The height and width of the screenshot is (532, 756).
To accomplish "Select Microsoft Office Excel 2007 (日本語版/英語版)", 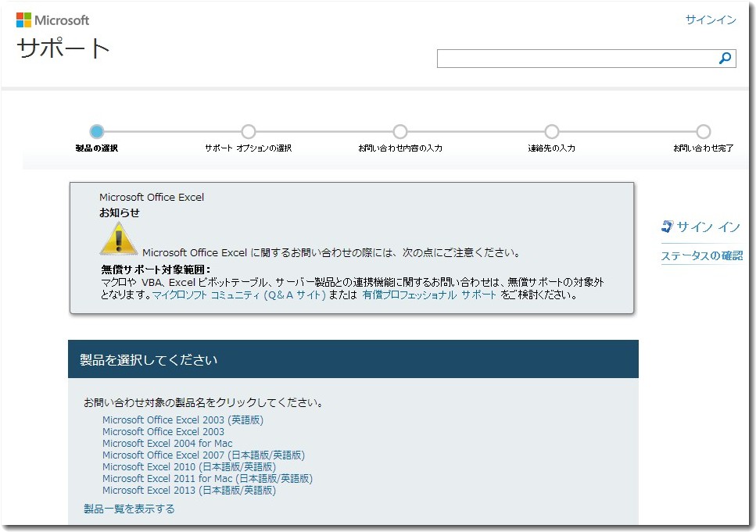I will click(x=203, y=455).
